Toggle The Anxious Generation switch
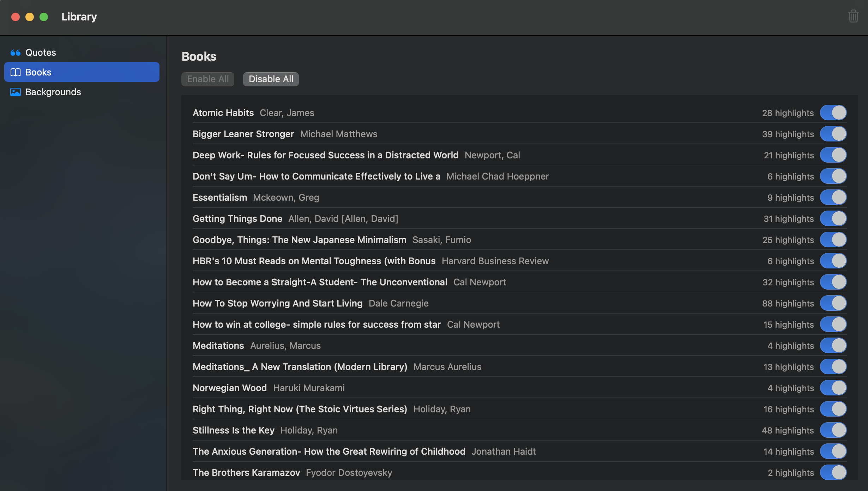This screenshot has width=868, height=491. pos(833,451)
